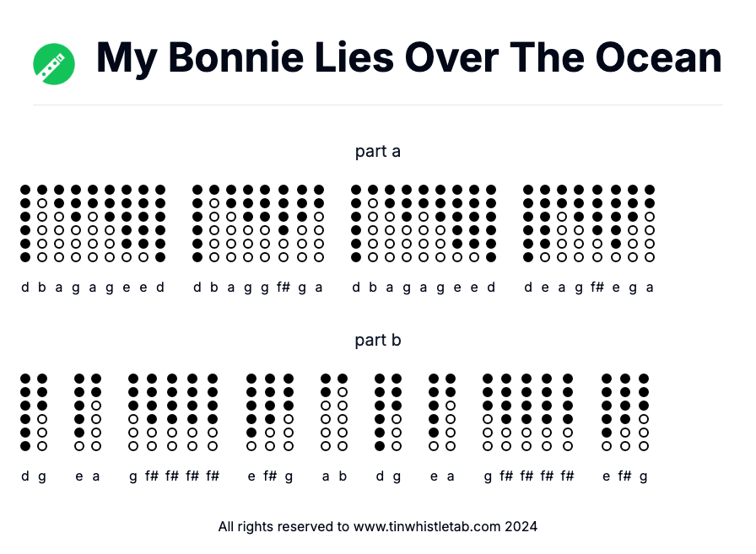Click the first fingering diagram in part a
Screen dimensions: 756x554
tap(25, 223)
